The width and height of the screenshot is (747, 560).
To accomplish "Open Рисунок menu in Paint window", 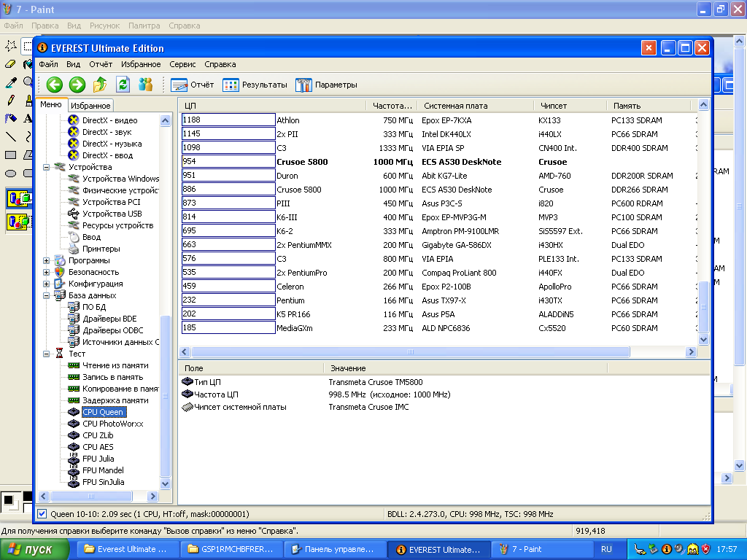I will tap(104, 26).
